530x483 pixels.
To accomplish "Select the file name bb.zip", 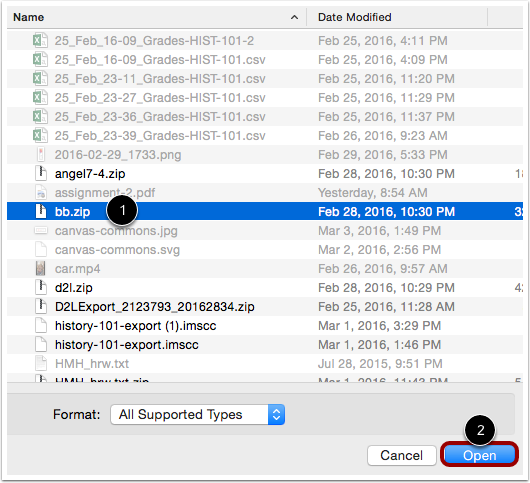I will (72, 212).
